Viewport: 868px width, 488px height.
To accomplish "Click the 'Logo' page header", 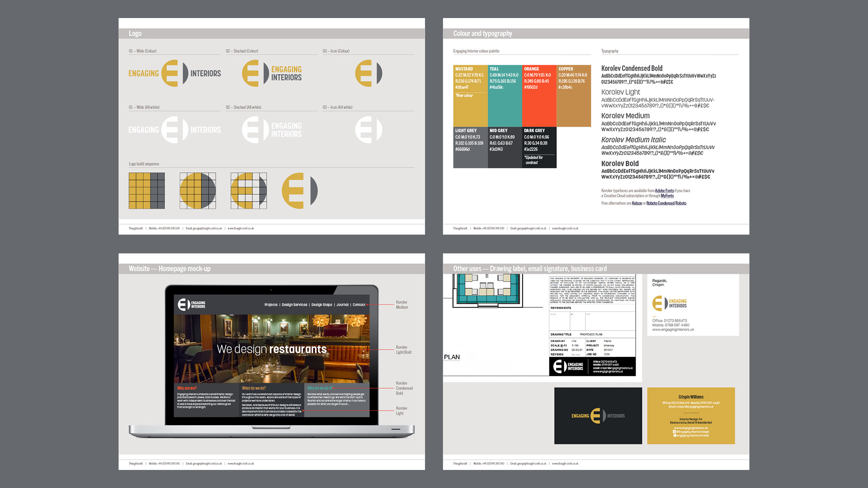I will click(135, 33).
